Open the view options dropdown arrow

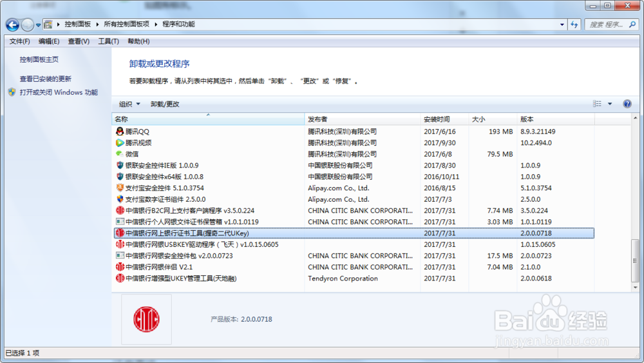pos(610,104)
